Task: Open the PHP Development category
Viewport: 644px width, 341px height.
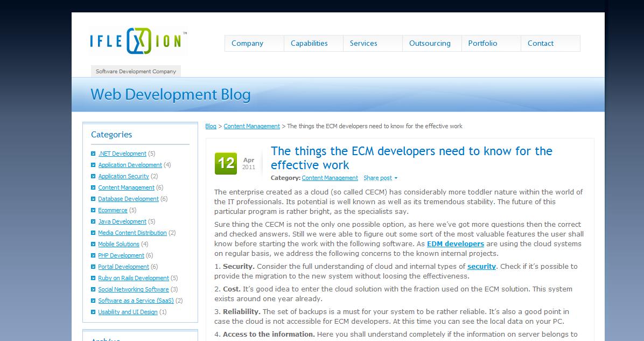Action: [x=121, y=255]
